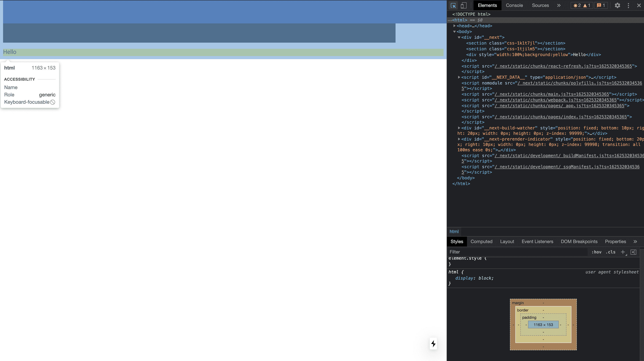
Task: Switch to the Console tab
Action: tap(514, 5)
